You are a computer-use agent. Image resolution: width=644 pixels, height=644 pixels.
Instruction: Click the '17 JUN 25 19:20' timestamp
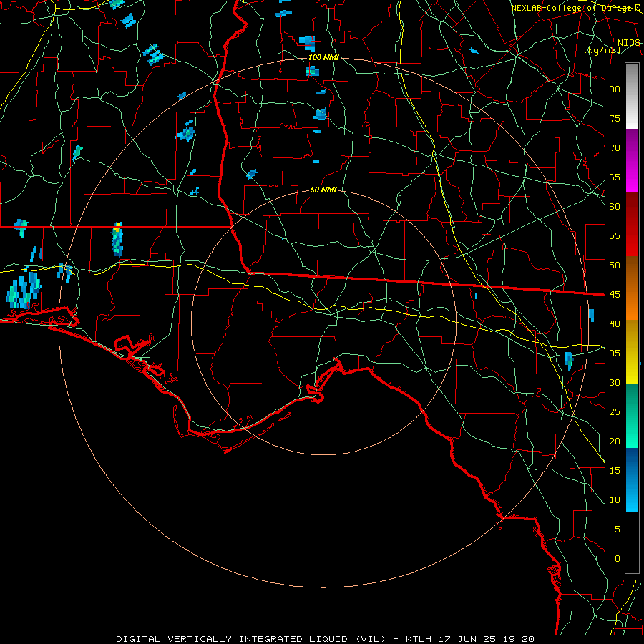coord(485,639)
